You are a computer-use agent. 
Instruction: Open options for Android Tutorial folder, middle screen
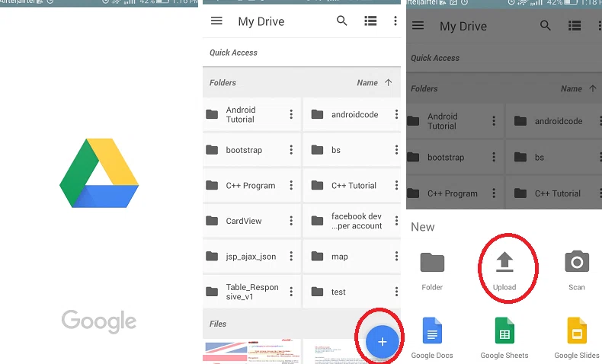(x=291, y=114)
